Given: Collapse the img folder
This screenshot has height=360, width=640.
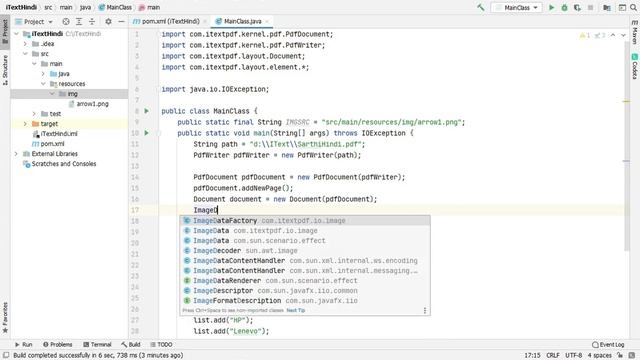Looking at the screenshot, I should click(x=52, y=94).
